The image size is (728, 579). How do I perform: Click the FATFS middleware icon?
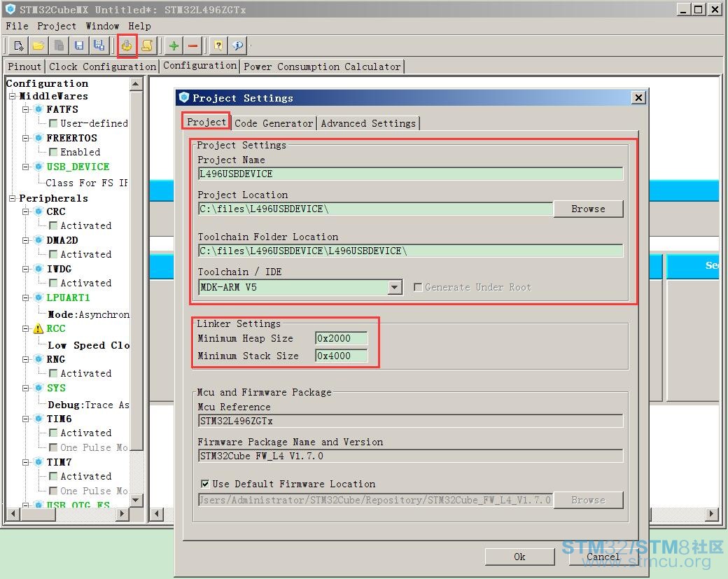pos(38,109)
